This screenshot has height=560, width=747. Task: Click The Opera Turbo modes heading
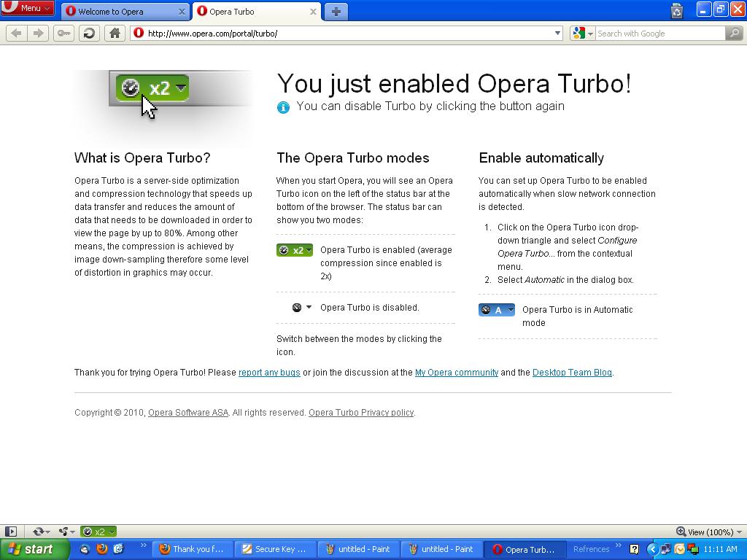coord(353,158)
